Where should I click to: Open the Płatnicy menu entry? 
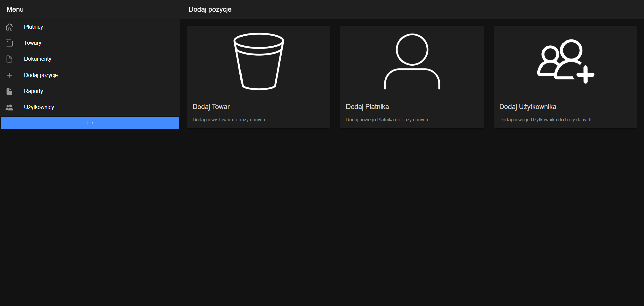click(x=34, y=27)
